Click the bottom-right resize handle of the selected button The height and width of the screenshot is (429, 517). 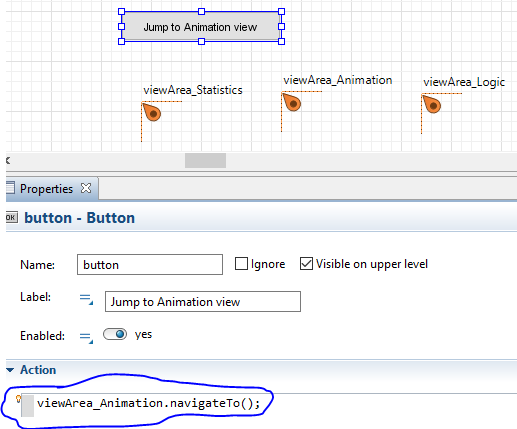[x=281, y=41]
